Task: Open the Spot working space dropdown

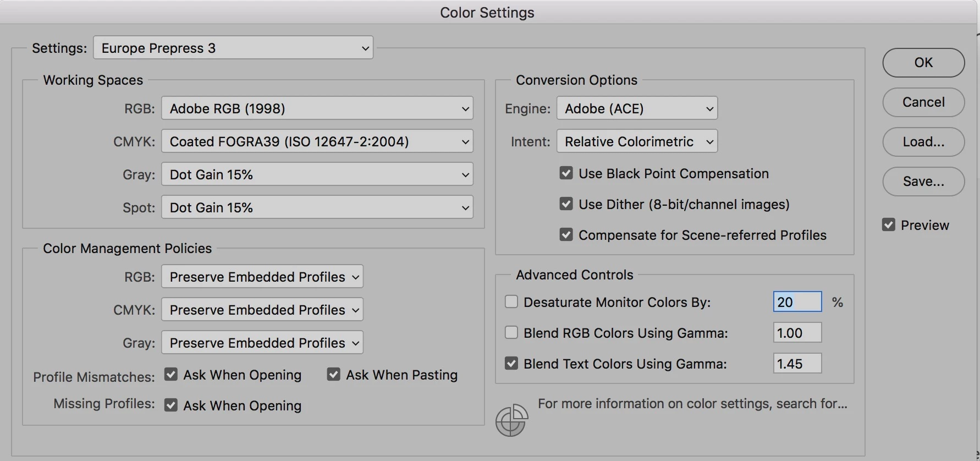Action: tap(317, 207)
